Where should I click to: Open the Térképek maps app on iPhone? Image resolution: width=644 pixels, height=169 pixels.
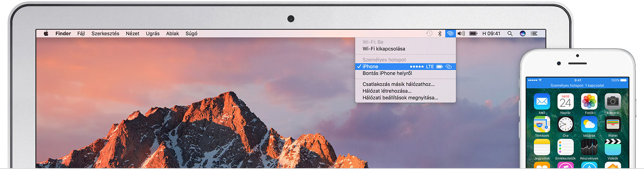coord(542,124)
